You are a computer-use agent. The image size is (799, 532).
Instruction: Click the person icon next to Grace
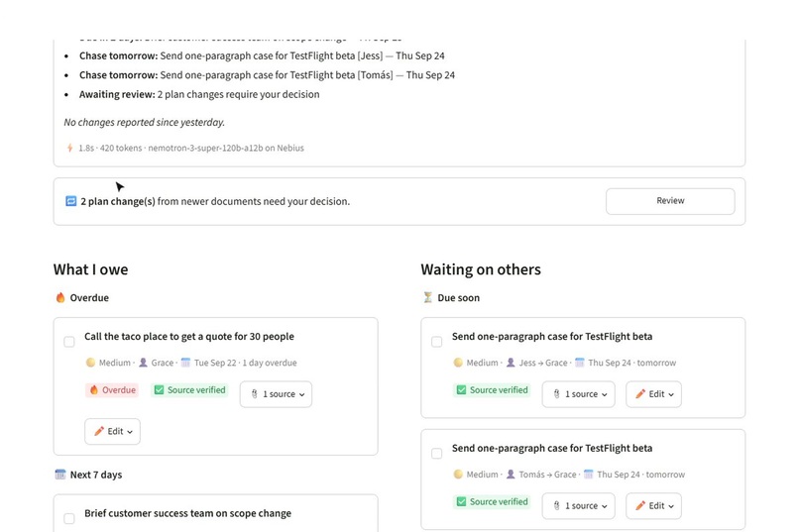(143, 363)
